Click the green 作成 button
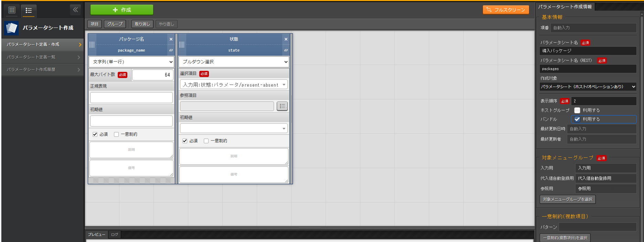This screenshot has height=242, width=644. (122, 10)
